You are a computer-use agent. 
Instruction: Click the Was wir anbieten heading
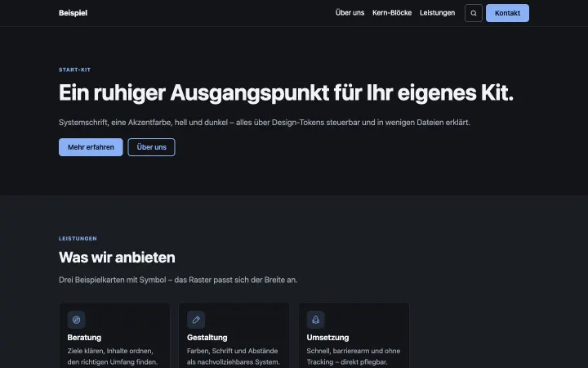(x=117, y=258)
